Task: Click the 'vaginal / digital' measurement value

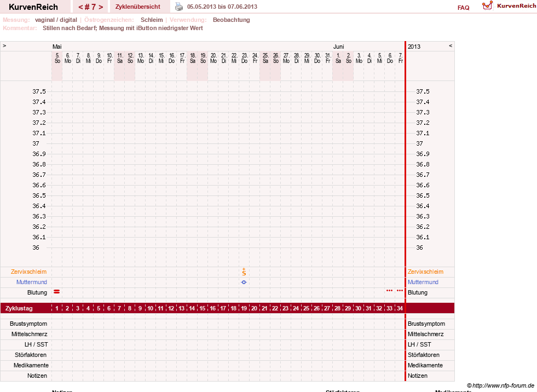Action: [56, 20]
